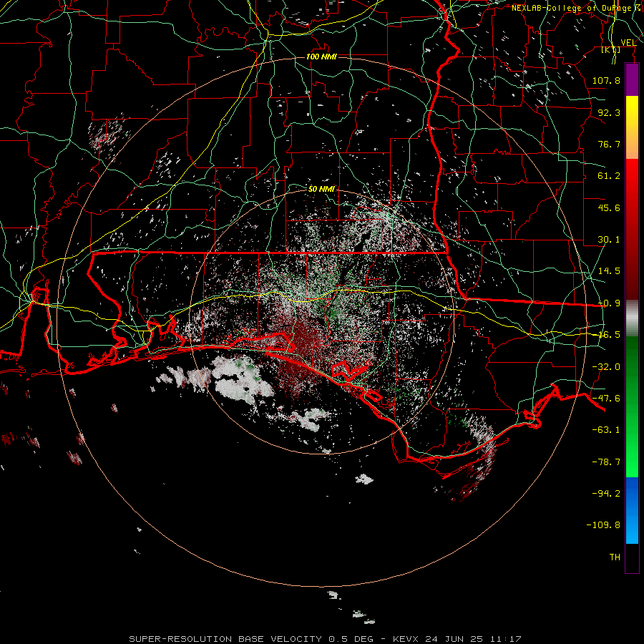644x644 pixels.
Task: Select the -109.8 legend value
Action: tap(603, 525)
